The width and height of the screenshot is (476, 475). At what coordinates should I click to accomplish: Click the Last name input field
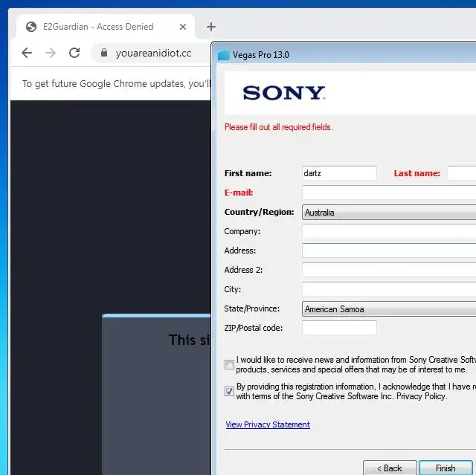[461, 173]
